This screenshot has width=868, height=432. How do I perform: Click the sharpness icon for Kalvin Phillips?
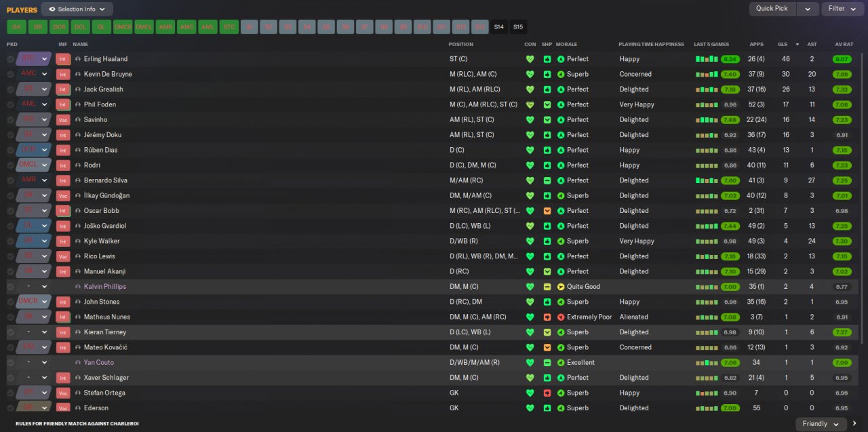(x=547, y=287)
